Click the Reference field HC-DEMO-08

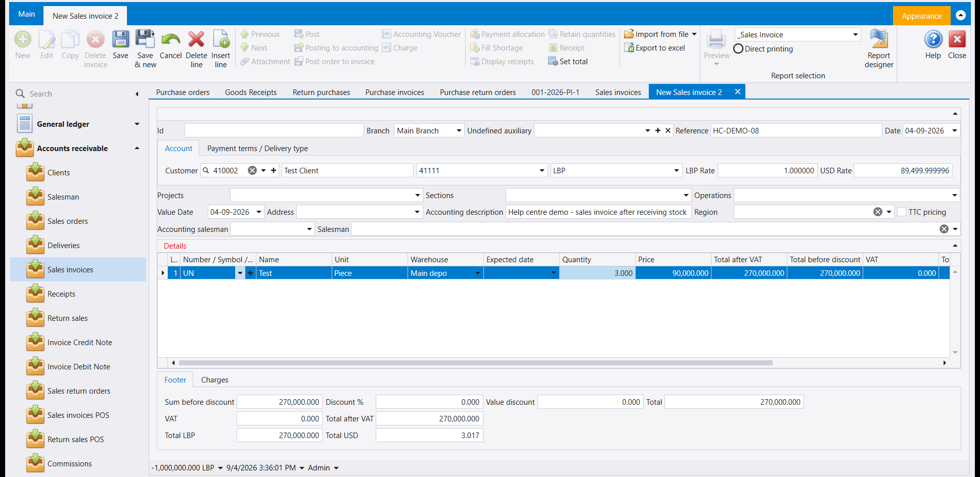coord(796,130)
